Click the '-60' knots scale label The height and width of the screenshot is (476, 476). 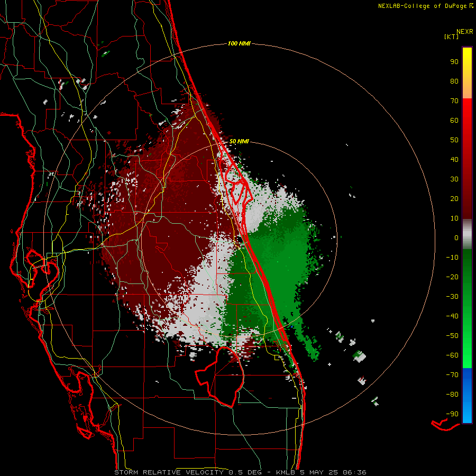point(452,355)
